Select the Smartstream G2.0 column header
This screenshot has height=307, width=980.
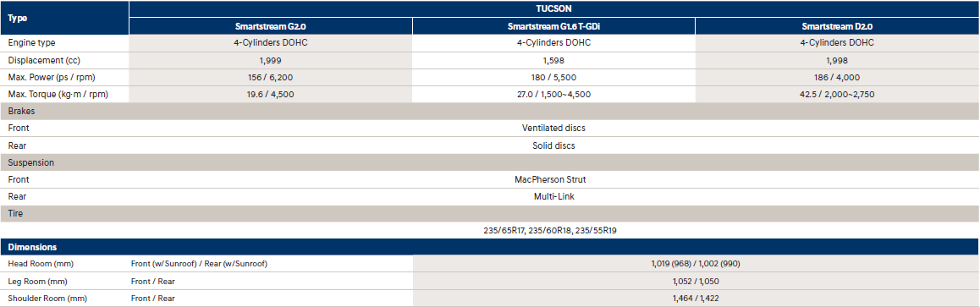(271, 26)
